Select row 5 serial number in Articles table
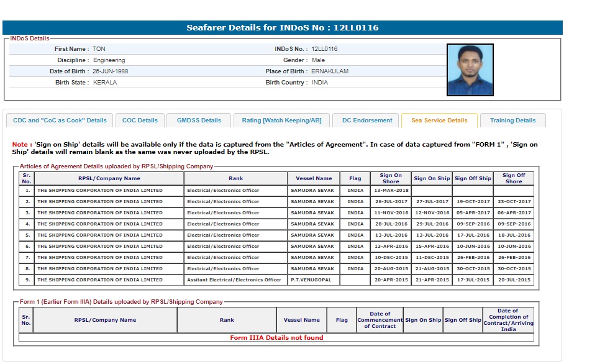The width and height of the screenshot is (605, 364). tap(27, 235)
